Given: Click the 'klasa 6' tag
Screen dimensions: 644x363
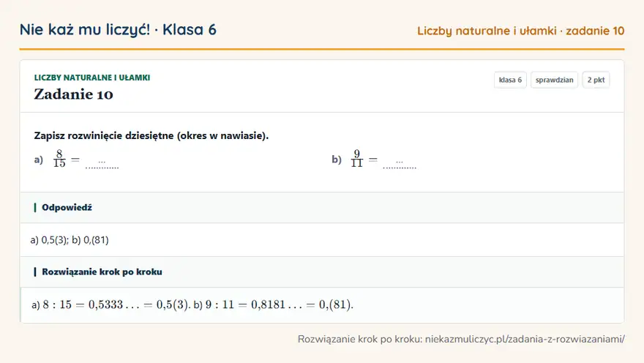Looking at the screenshot, I should tap(510, 80).
